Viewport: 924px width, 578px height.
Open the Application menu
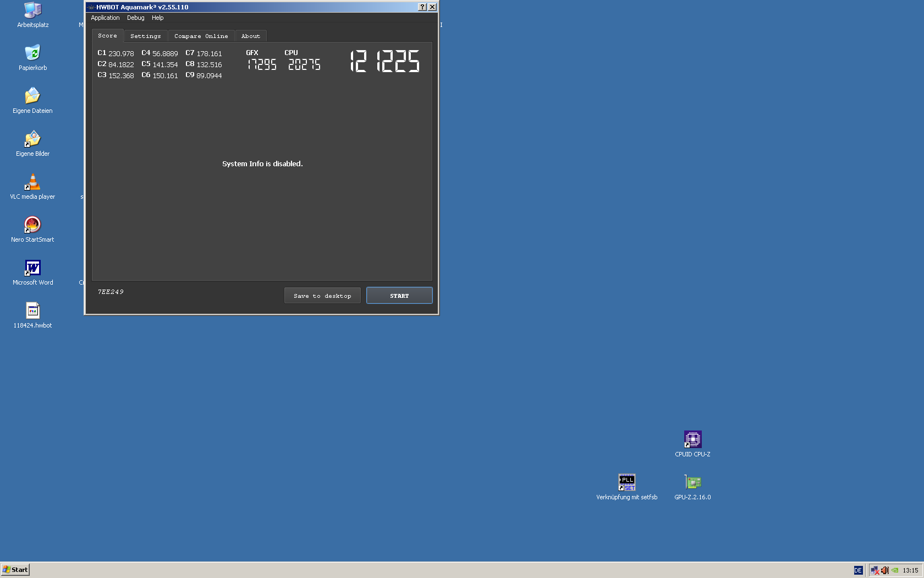pyautogui.click(x=105, y=18)
